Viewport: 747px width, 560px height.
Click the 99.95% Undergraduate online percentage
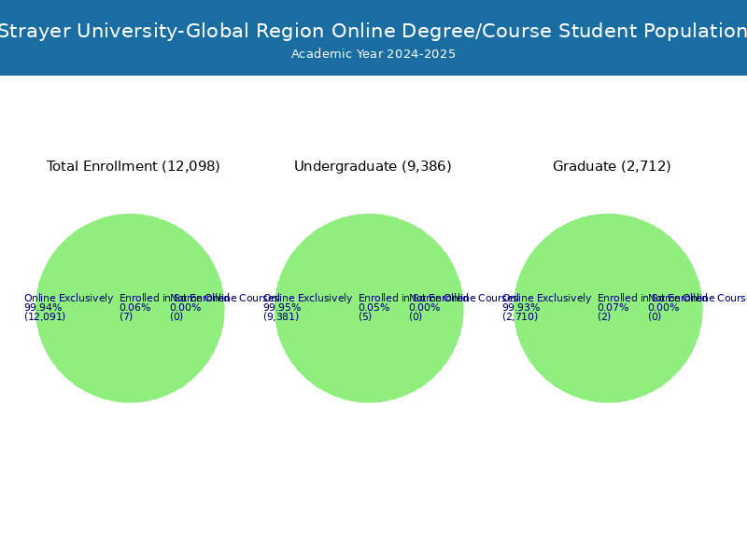coord(282,308)
